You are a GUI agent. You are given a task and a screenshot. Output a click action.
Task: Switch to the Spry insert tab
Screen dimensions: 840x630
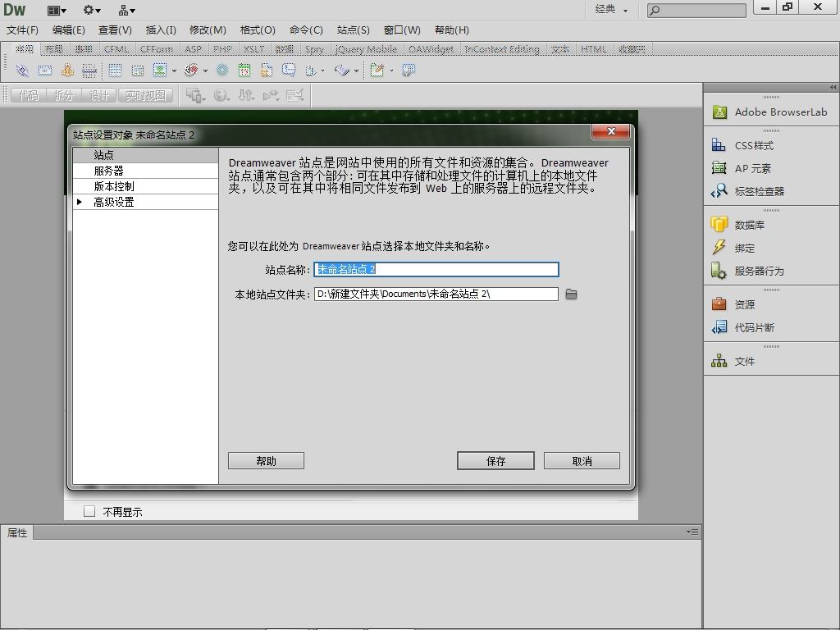314,49
